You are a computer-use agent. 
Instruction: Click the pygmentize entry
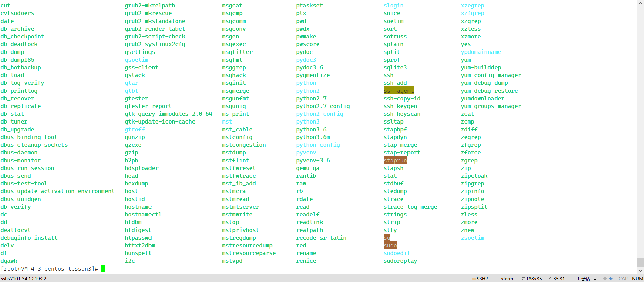(x=313, y=75)
